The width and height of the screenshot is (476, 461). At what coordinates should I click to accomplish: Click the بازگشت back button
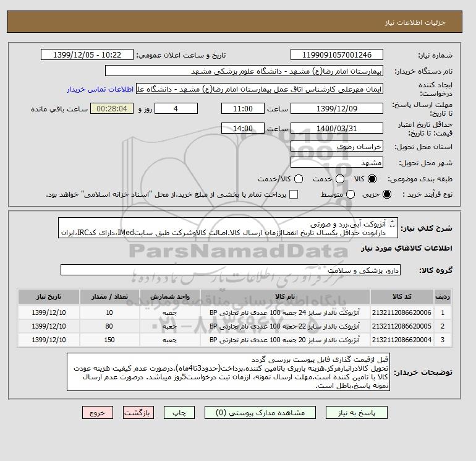point(138,413)
